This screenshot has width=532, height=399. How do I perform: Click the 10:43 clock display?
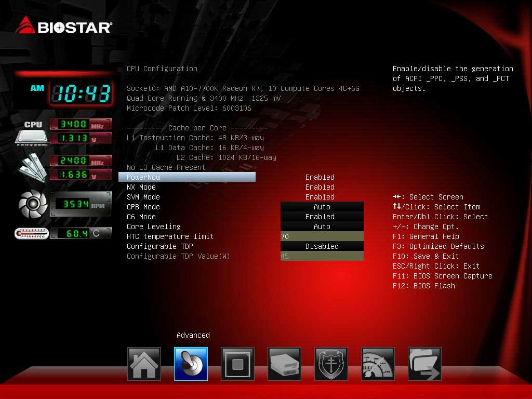(82, 94)
